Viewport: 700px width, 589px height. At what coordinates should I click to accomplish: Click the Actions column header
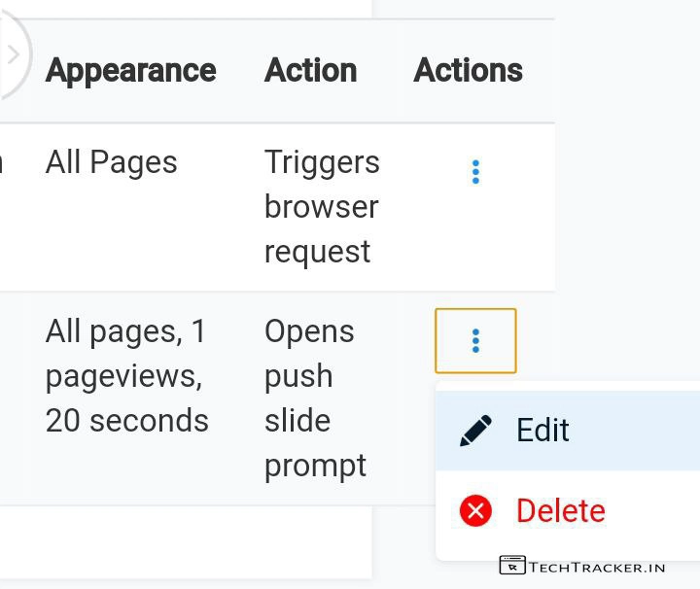click(468, 70)
